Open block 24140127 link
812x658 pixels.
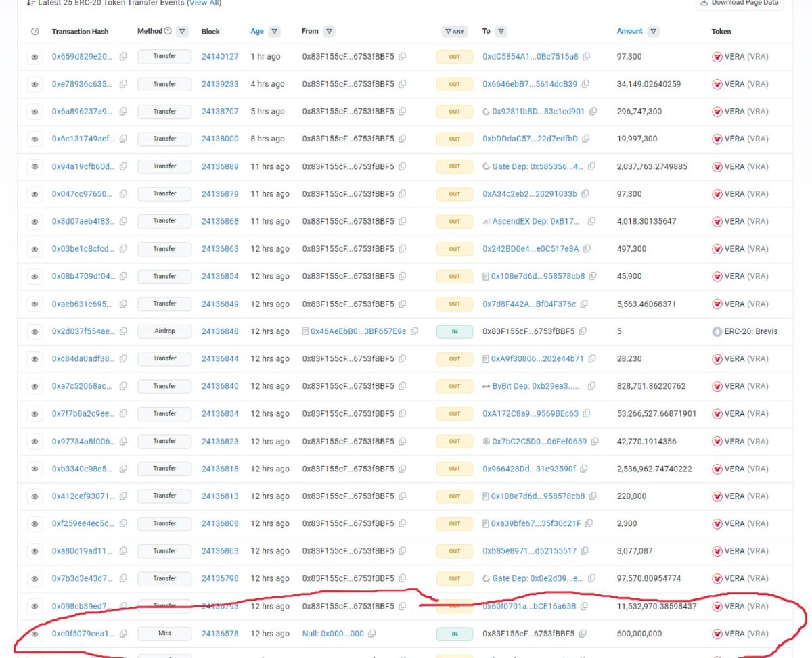click(220, 57)
